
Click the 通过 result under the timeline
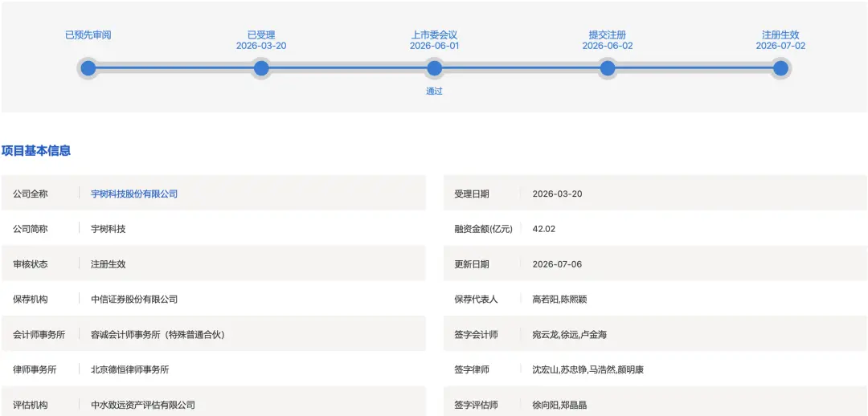(435, 92)
